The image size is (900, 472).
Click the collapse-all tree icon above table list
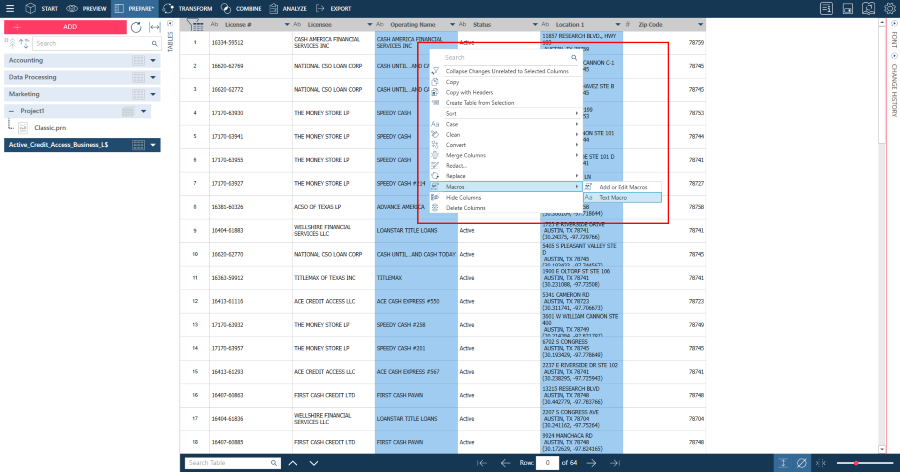pyautogui.click(x=12, y=44)
